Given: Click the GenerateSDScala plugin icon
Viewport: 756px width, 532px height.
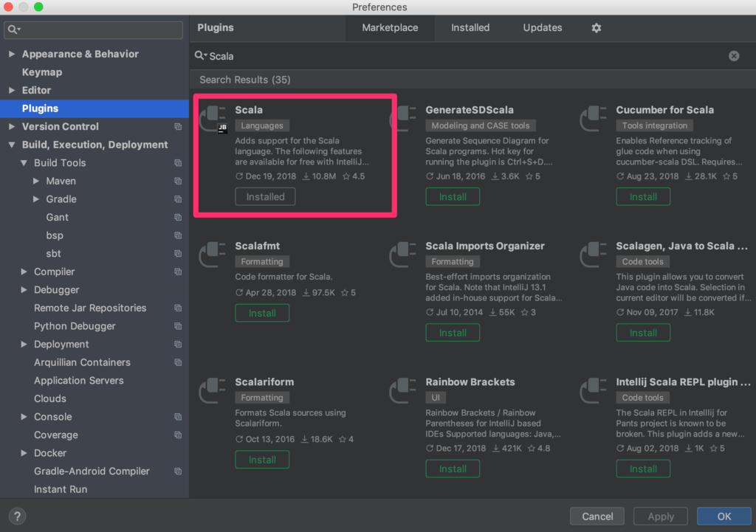Looking at the screenshot, I should 403,119.
